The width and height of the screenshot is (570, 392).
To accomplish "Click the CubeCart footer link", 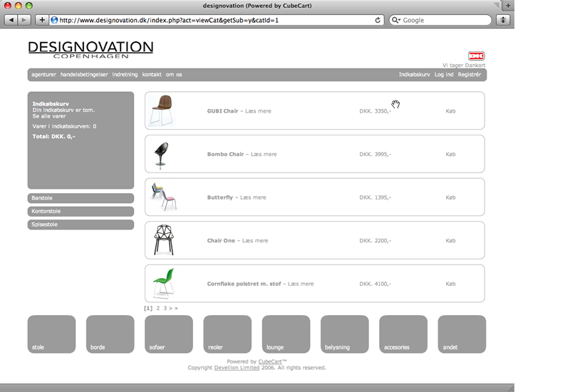I will pyautogui.click(x=270, y=362).
